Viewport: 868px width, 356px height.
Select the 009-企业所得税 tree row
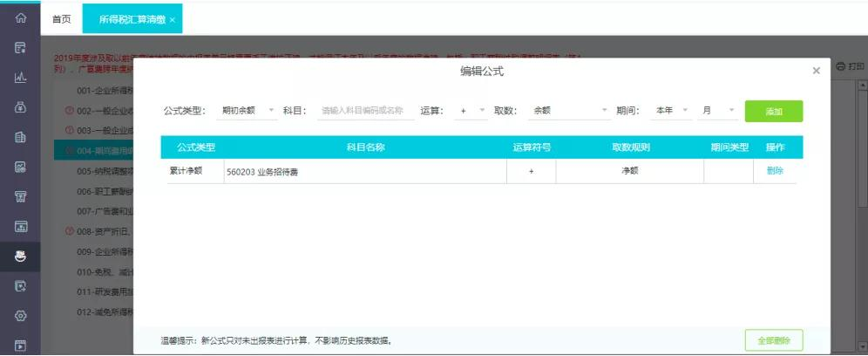[x=94, y=251]
